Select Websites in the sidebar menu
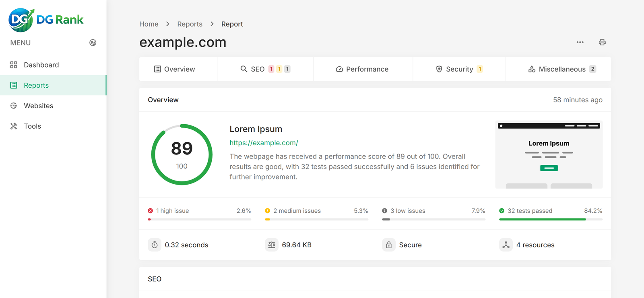The image size is (644, 298). point(38,106)
